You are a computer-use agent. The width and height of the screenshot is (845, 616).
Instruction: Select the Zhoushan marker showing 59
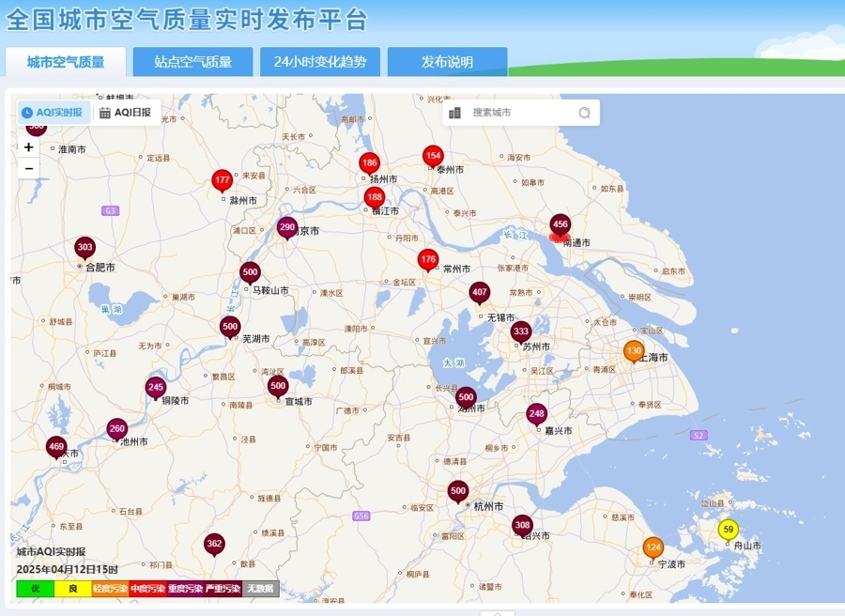pyautogui.click(x=728, y=530)
